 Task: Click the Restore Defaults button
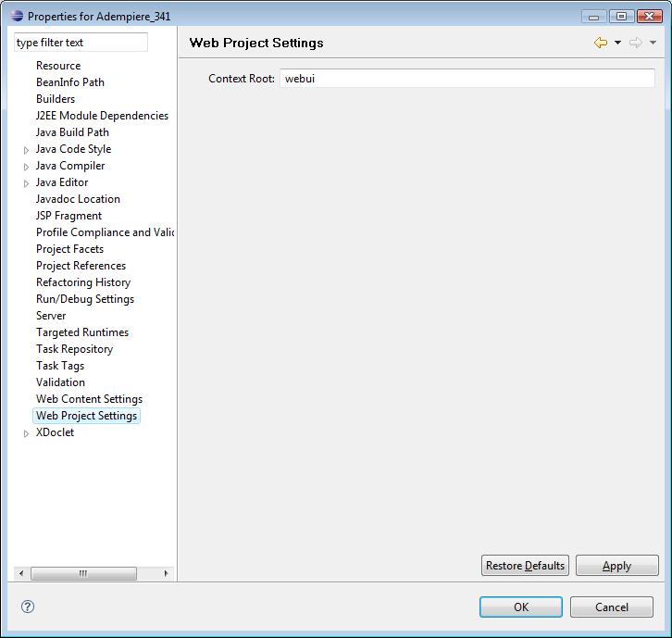click(525, 566)
